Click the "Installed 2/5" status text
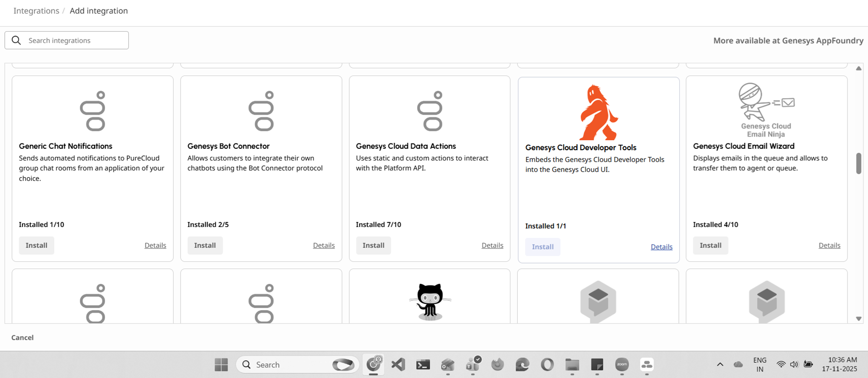The width and height of the screenshot is (868, 378). (208, 225)
